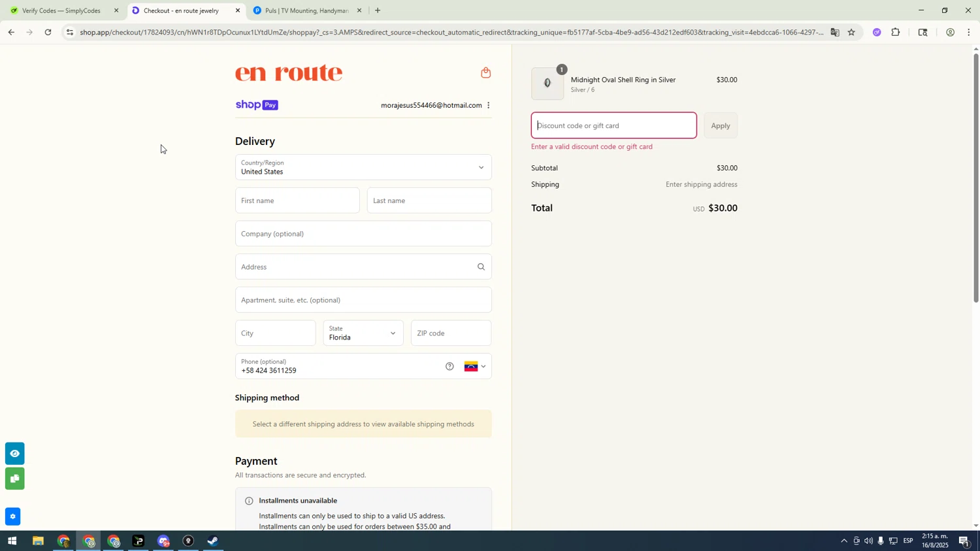
Task: Click the address search magnifier icon
Action: click(481, 266)
